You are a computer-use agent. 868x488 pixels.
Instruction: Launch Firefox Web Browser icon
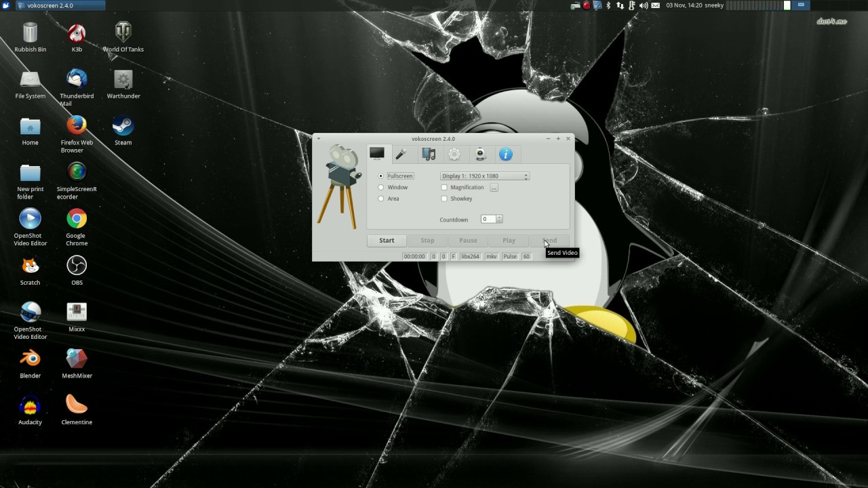pos(77,134)
